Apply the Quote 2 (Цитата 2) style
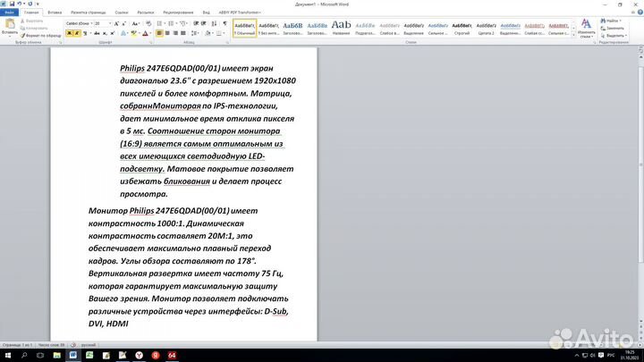The image size is (644, 362). 487,28
